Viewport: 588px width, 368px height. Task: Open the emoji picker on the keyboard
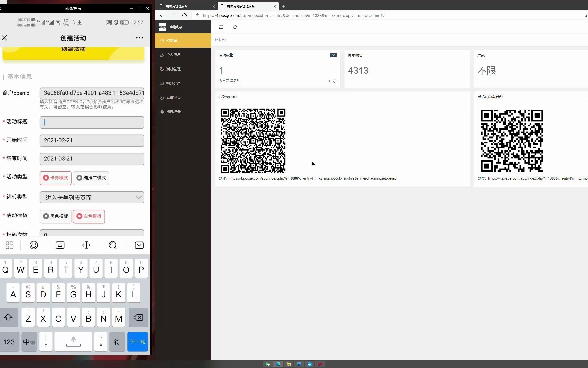[34, 245]
